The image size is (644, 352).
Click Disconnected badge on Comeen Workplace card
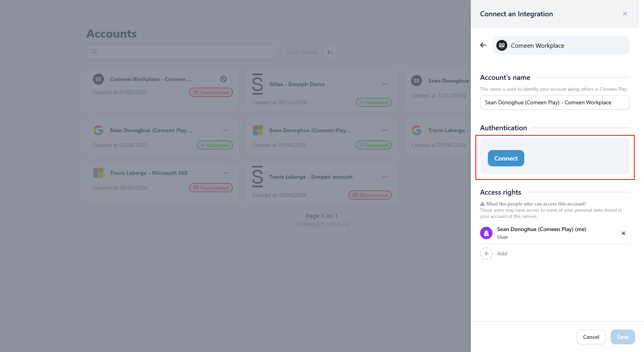pos(211,92)
